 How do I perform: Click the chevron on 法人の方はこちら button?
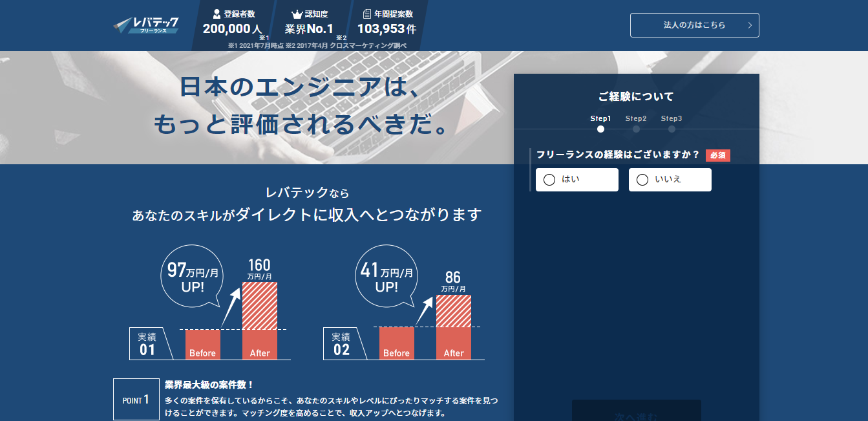(750, 25)
